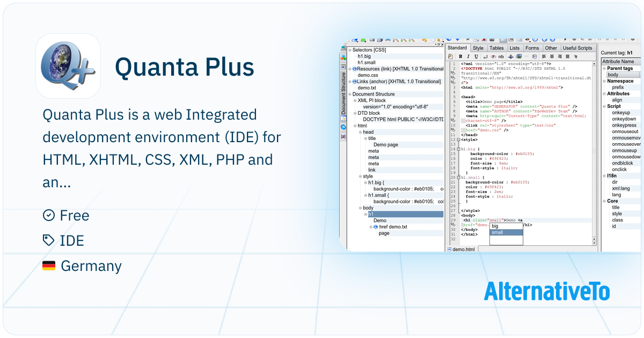Collapse the I18n attribute group
This screenshot has width=644, height=338.
pyautogui.click(x=604, y=176)
